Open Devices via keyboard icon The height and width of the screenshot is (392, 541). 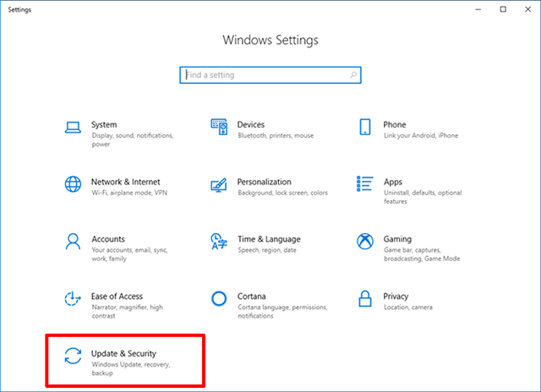219,127
